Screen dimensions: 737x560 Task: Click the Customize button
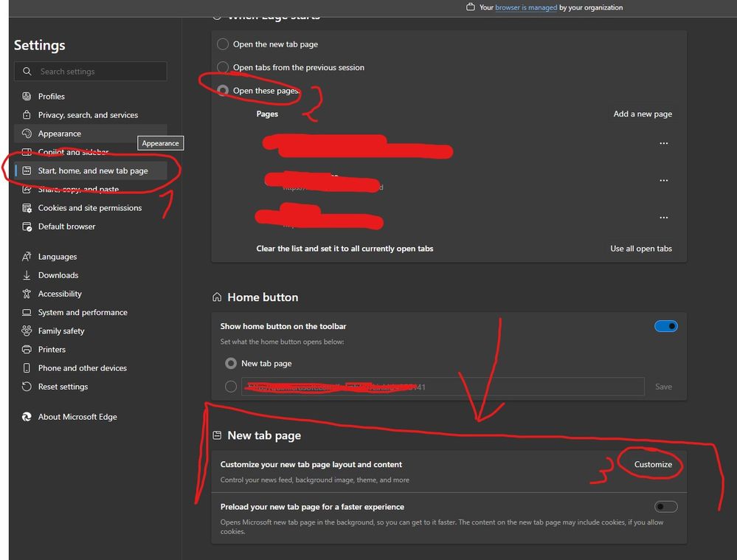[x=653, y=464]
